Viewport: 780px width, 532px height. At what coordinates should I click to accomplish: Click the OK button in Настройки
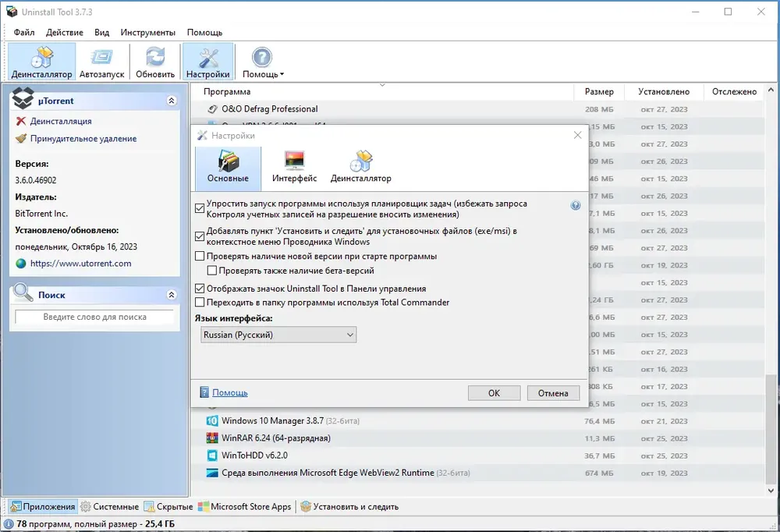494,393
